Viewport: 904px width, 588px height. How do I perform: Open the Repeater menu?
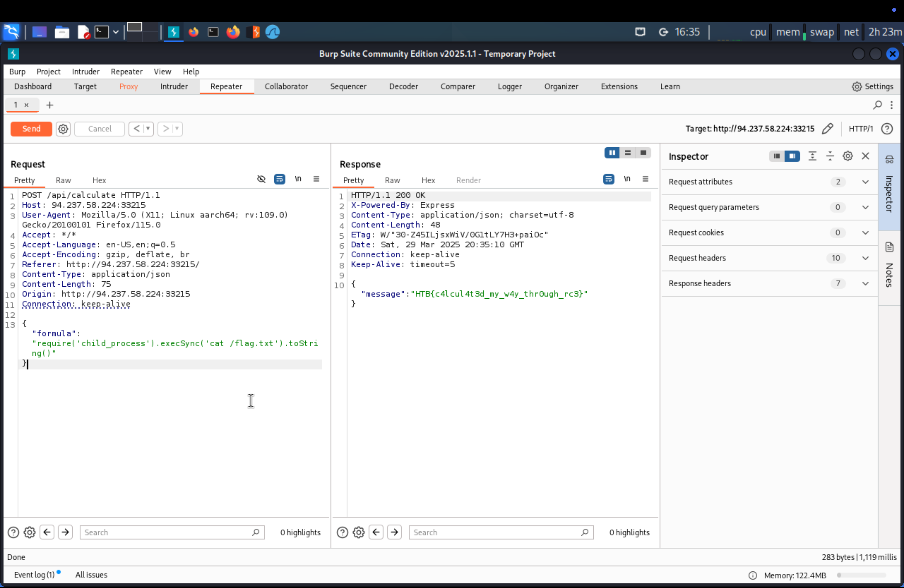126,71
